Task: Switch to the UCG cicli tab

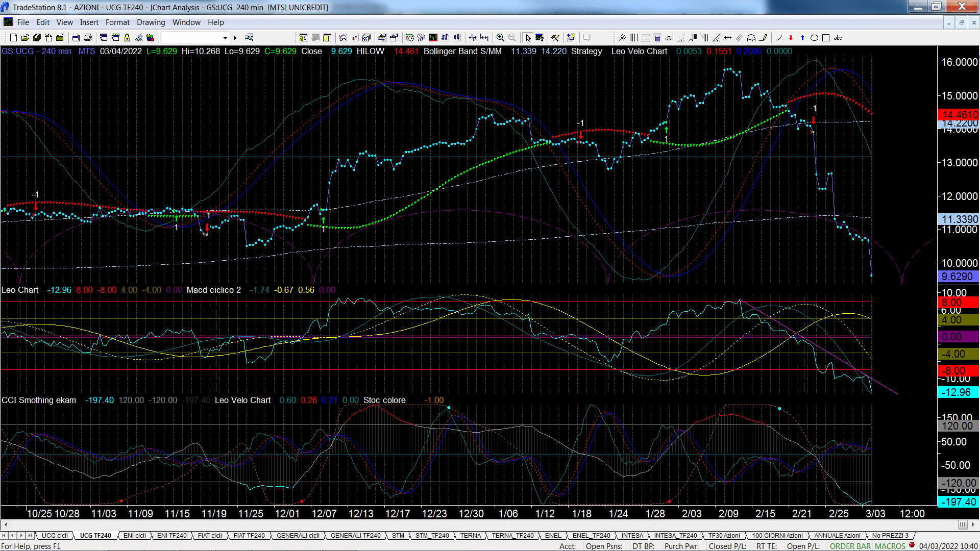Action: tap(55, 535)
